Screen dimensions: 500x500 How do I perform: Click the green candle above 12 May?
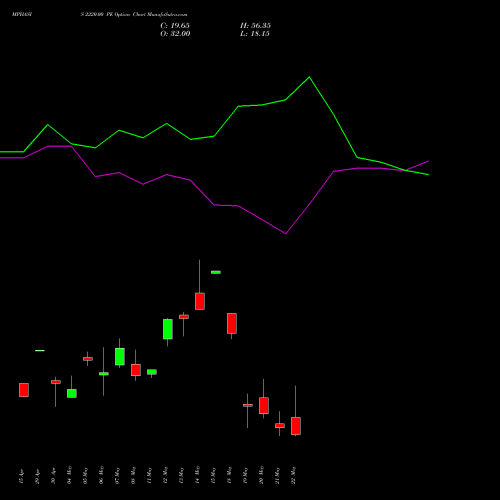pyautogui.click(x=168, y=329)
